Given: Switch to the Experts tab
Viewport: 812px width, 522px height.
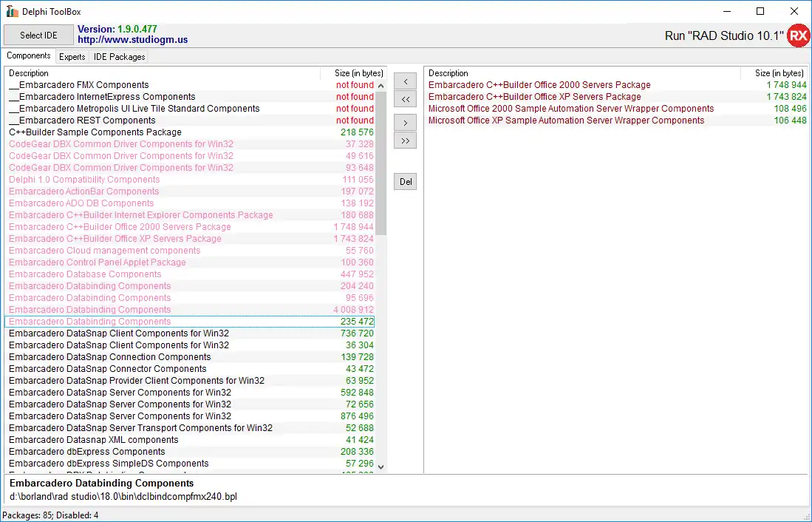Looking at the screenshot, I should pyautogui.click(x=72, y=56).
